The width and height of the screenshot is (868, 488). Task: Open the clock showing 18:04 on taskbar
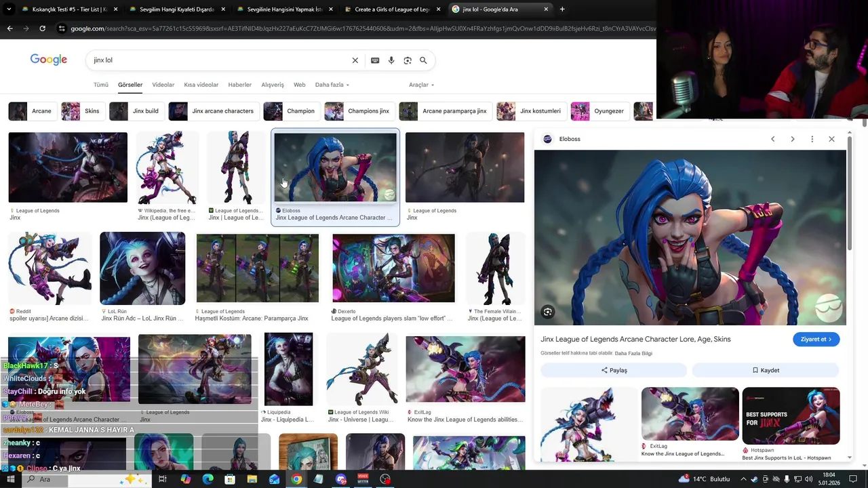pyautogui.click(x=829, y=479)
